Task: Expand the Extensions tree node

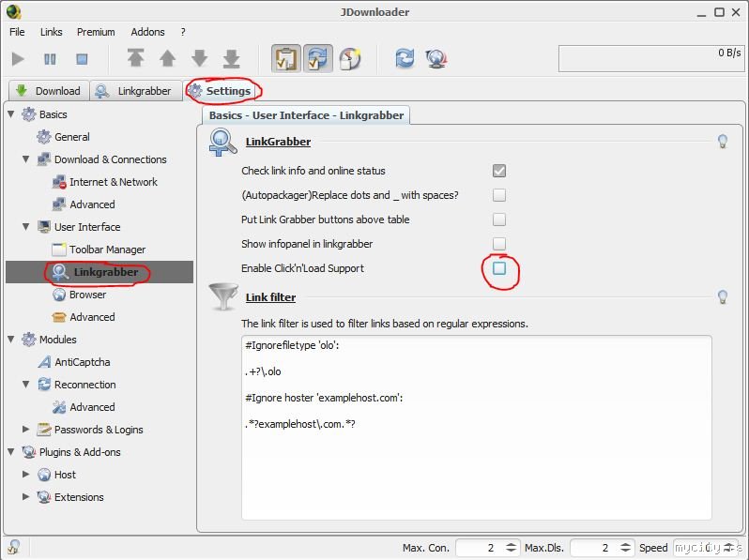Action: 26,496
